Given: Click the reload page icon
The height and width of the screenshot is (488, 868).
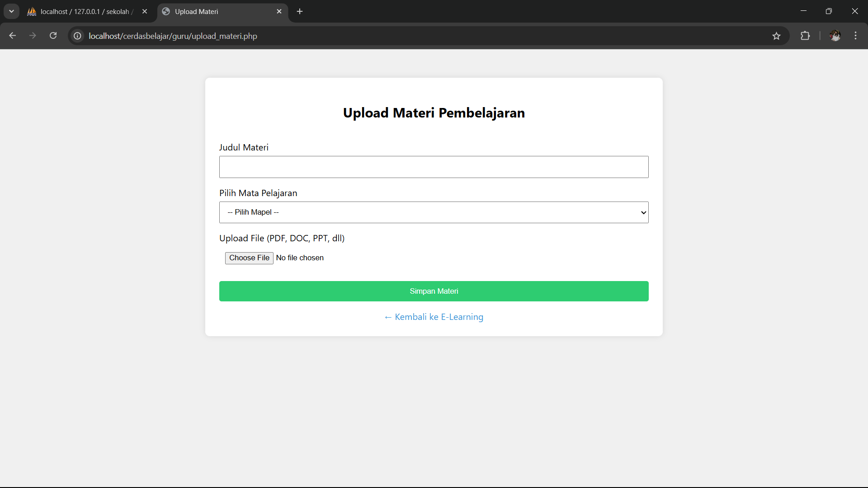Looking at the screenshot, I should click(x=53, y=36).
